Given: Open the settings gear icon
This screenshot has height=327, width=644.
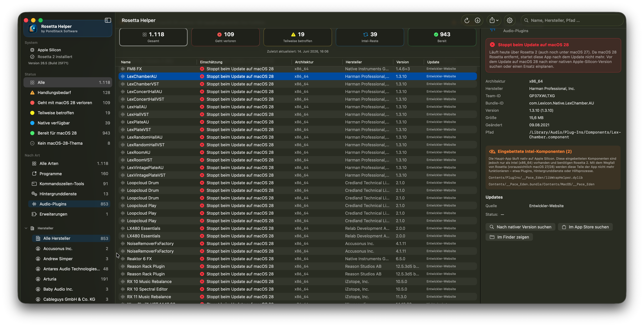Looking at the screenshot, I should pyautogui.click(x=509, y=20).
